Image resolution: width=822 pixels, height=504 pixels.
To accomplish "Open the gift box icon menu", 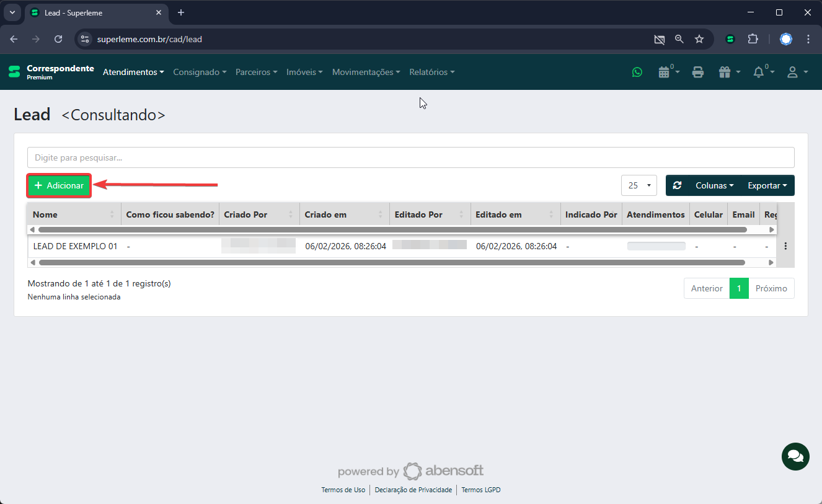I will (x=728, y=72).
